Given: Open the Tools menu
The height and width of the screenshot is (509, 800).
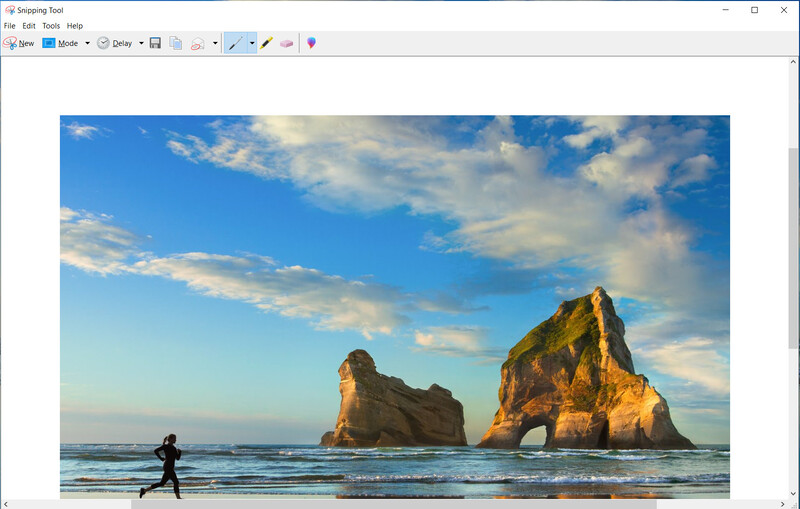Looking at the screenshot, I should coord(51,26).
